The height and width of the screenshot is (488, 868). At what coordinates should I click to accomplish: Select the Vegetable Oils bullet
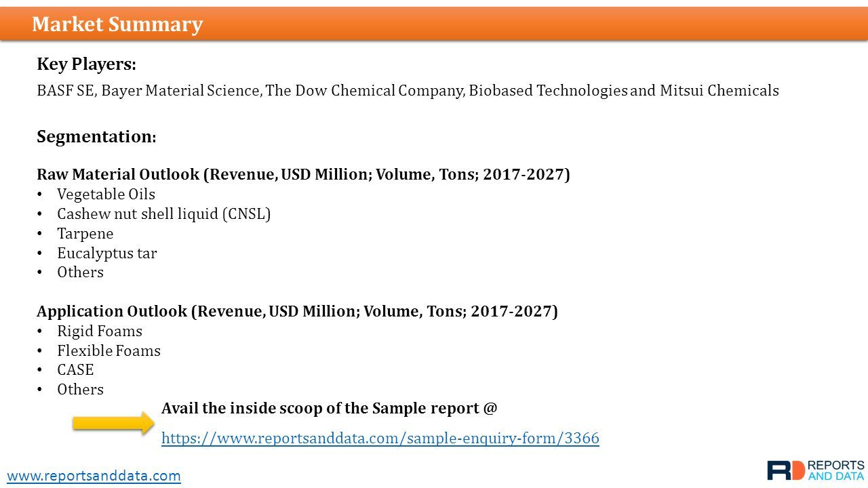(x=106, y=195)
